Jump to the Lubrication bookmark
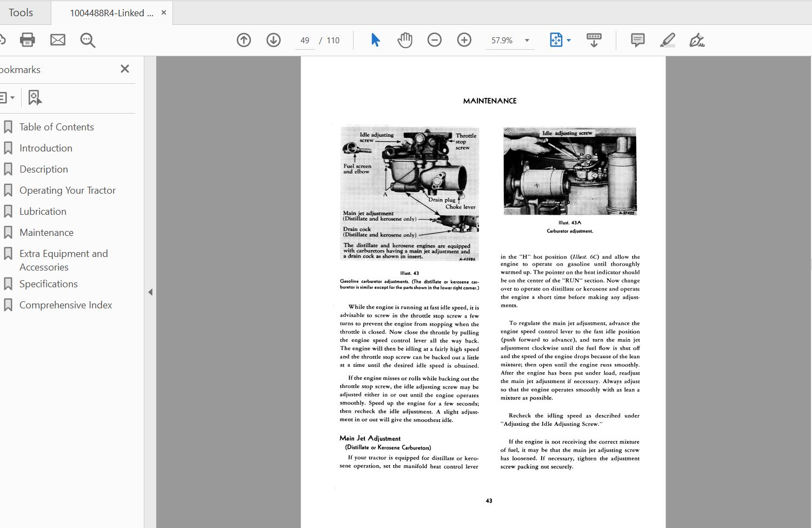This screenshot has width=812, height=528. point(43,212)
